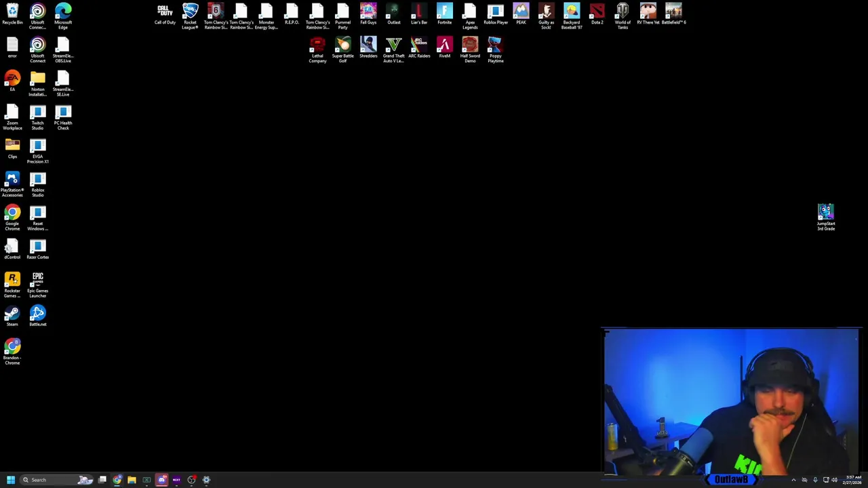This screenshot has width=868, height=488.
Task: Launch the EA app shortcut
Action: (x=12, y=81)
